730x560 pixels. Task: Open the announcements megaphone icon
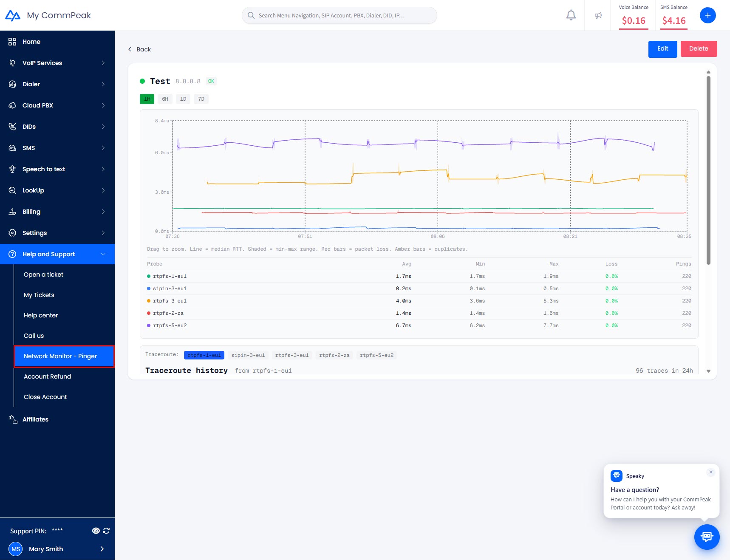[x=598, y=15]
